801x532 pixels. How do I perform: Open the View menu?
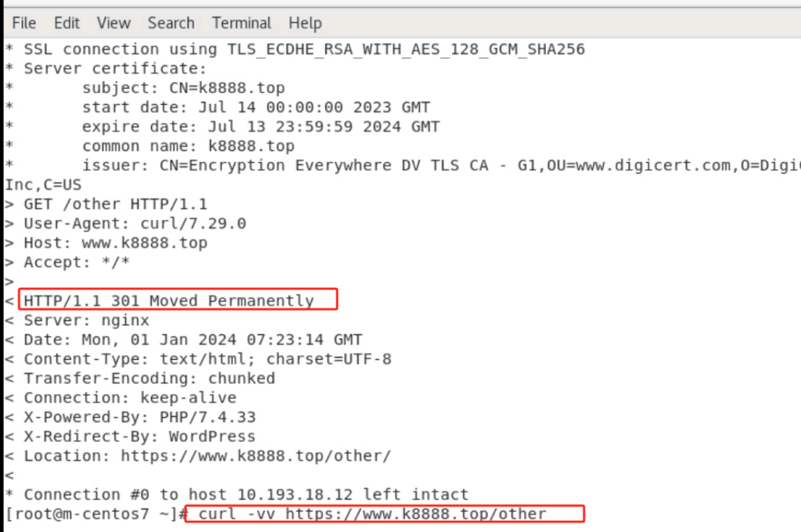tap(114, 23)
